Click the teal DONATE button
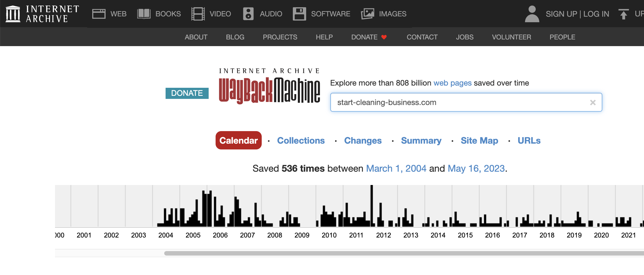This screenshot has height=275, width=644. (x=187, y=93)
